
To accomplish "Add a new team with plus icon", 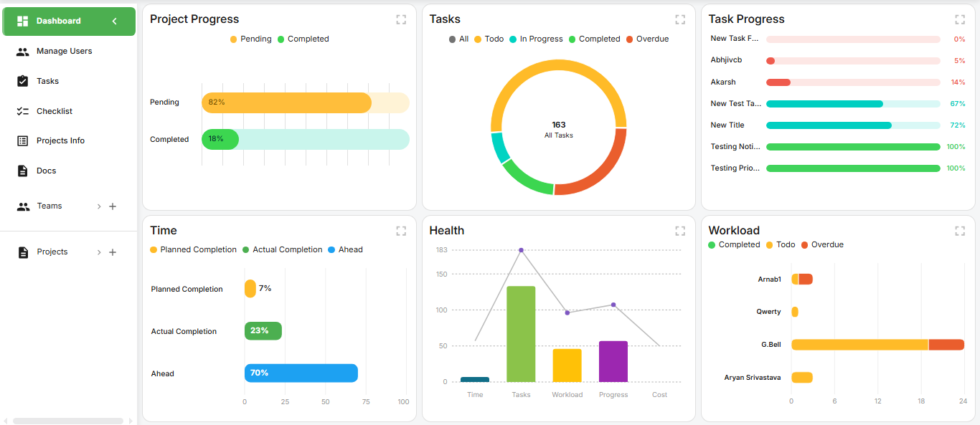I will tap(113, 206).
